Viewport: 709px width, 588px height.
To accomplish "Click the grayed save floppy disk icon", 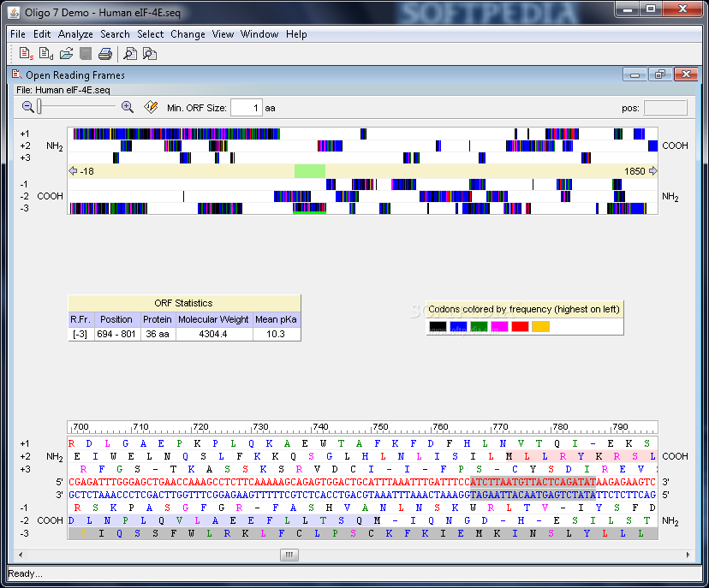I will (86, 54).
